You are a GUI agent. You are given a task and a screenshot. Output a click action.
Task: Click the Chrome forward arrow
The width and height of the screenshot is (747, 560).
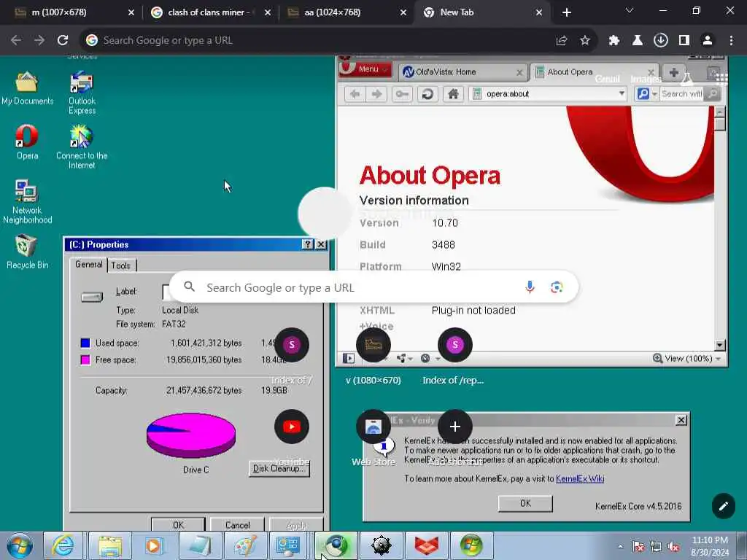(x=39, y=41)
